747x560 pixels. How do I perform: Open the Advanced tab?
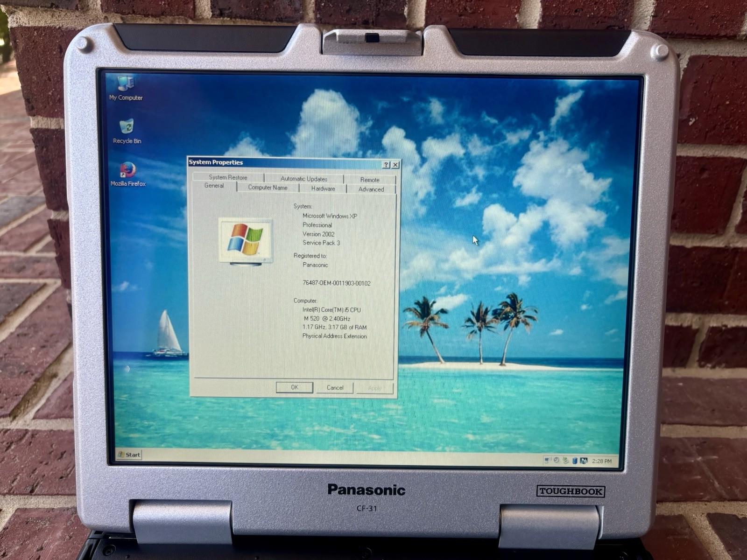pos(371,189)
